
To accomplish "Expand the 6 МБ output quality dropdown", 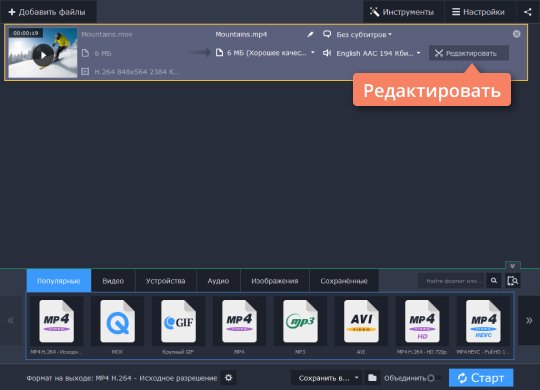I will tap(270, 53).
